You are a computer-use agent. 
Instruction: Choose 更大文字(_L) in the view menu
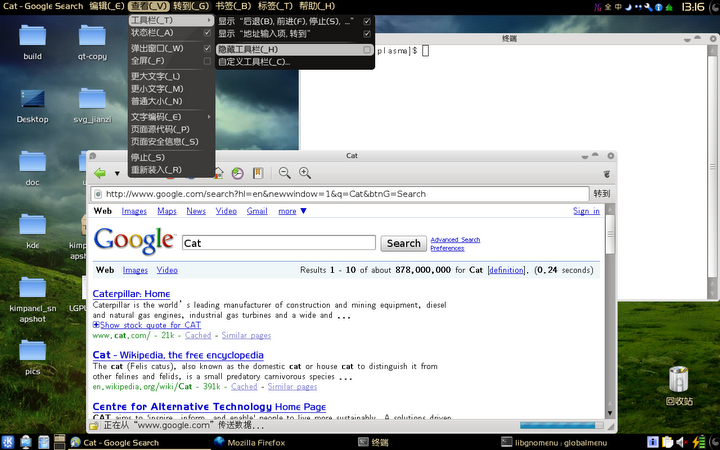171,76
